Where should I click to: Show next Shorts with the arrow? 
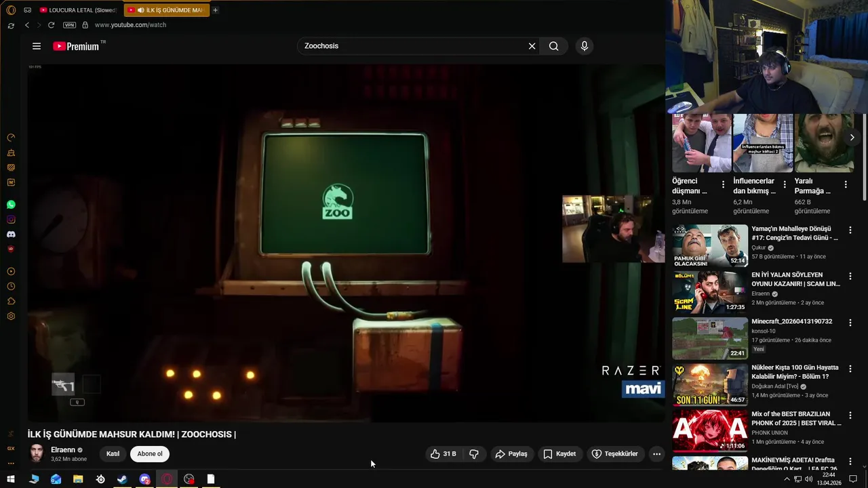pos(852,138)
